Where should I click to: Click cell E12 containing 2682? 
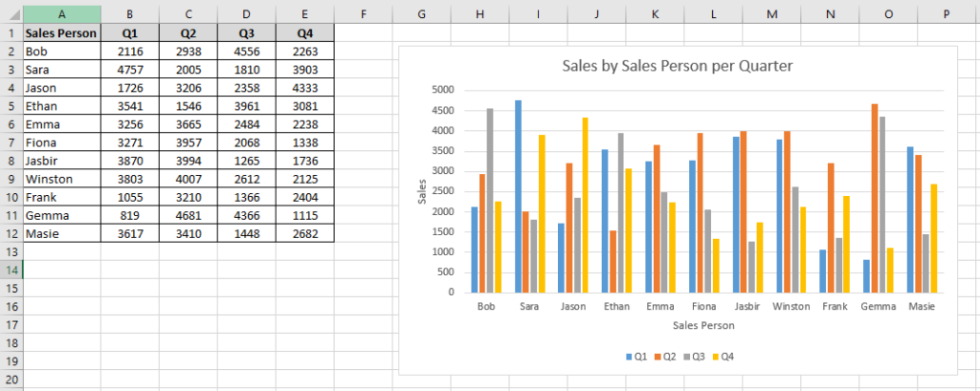[x=305, y=233]
